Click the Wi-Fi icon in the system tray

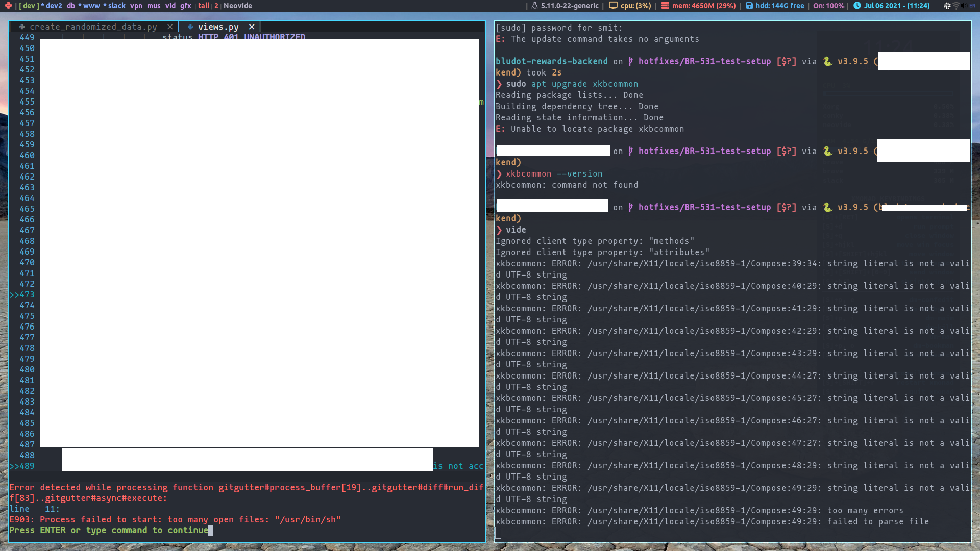coord(955,6)
